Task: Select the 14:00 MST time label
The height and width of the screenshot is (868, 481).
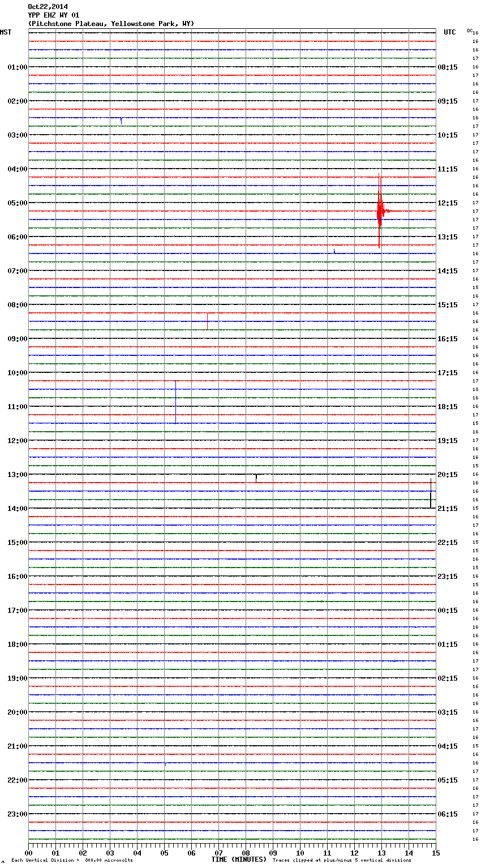Action: tap(18, 509)
